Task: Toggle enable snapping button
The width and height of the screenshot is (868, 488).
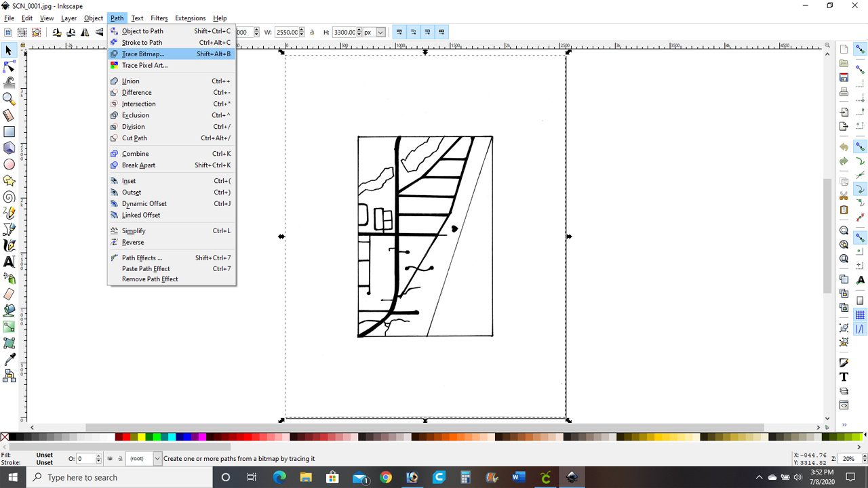Action: (860, 49)
